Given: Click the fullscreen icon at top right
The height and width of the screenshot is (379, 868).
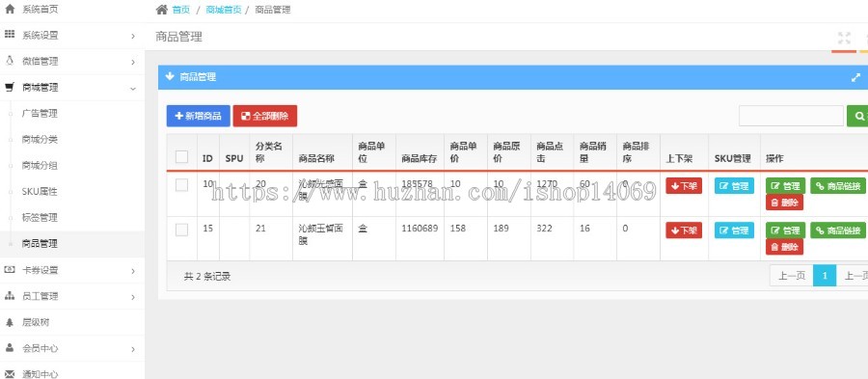Looking at the screenshot, I should [844, 38].
